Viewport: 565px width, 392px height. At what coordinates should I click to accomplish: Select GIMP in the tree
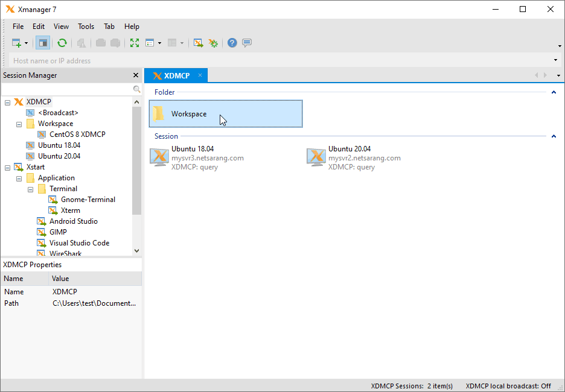[x=58, y=232]
